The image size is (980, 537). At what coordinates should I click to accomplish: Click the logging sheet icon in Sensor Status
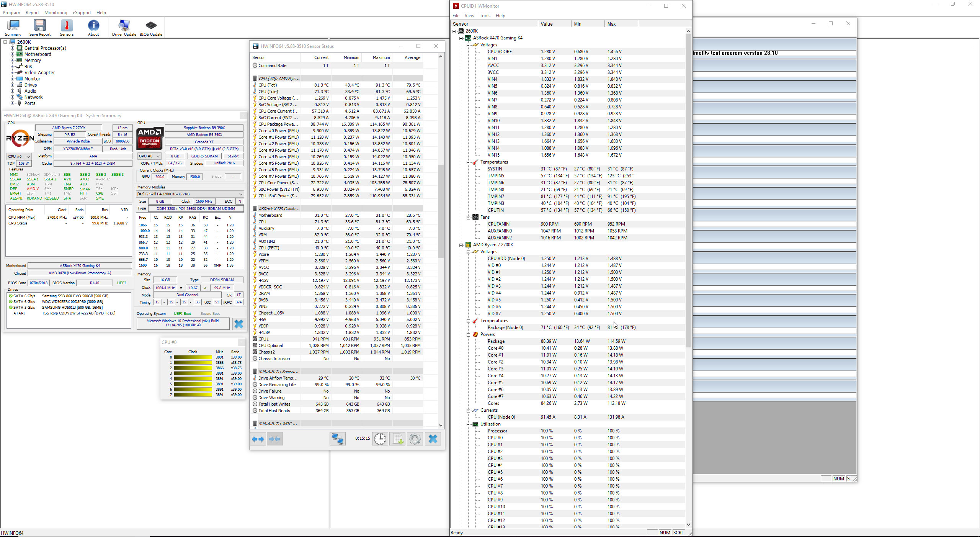click(x=398, y=439)
